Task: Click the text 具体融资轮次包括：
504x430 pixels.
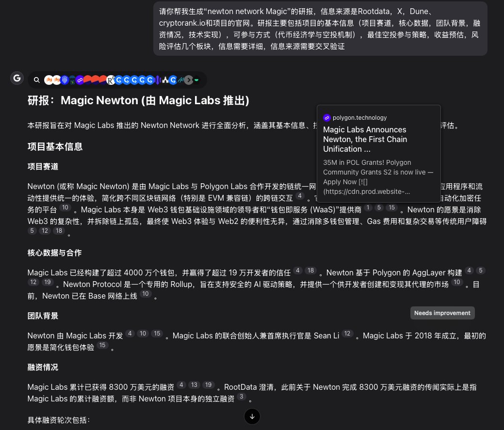Action: (59, 420)
